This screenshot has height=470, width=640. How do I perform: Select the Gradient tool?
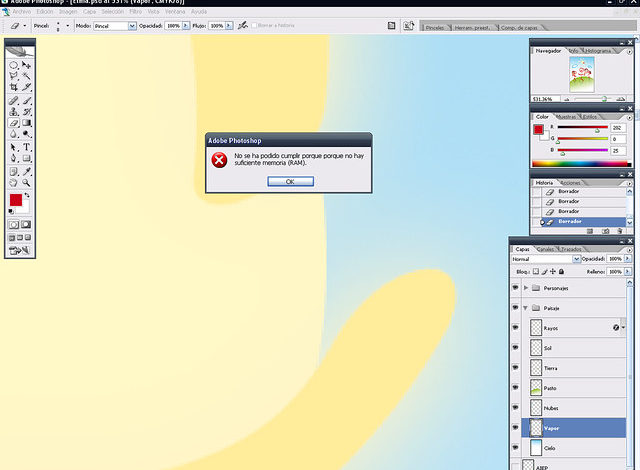click(x=27, y=123)
